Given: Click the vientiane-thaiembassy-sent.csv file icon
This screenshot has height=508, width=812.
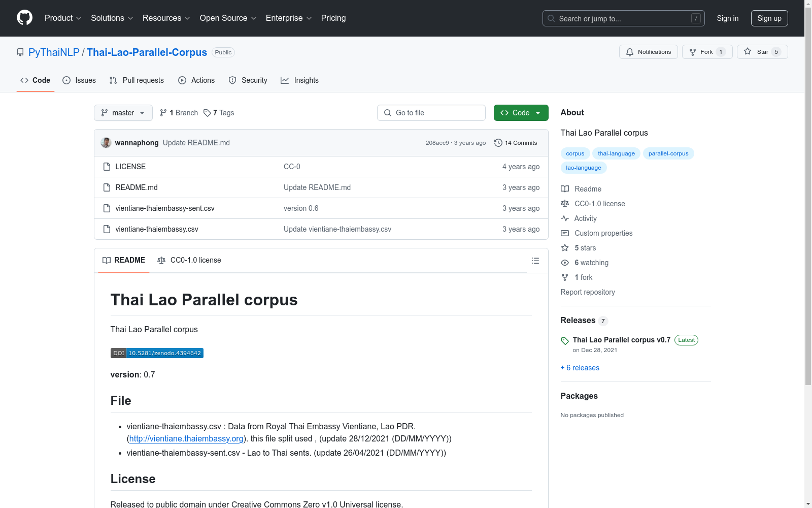Looking at the screenshot, I should click(107, 208).
